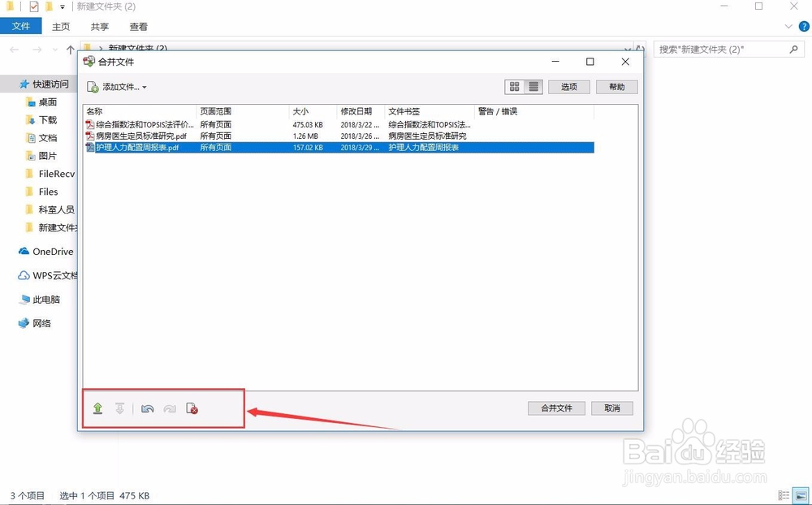This screenshot has width=812, height=505.
Task: Remove the selected PDF using the delete icon
Action: pyautogui.click(x=192, y=408)
